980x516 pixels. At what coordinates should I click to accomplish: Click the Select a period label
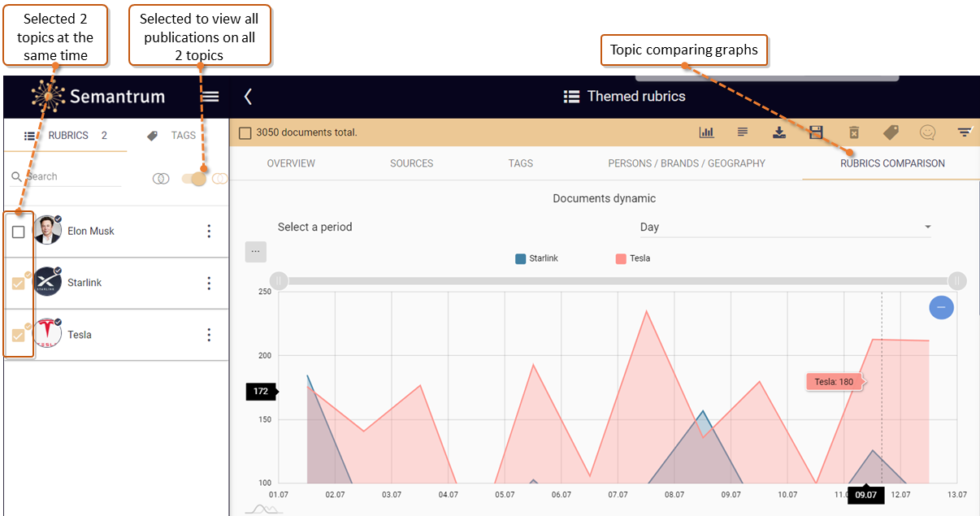point(314,228)
